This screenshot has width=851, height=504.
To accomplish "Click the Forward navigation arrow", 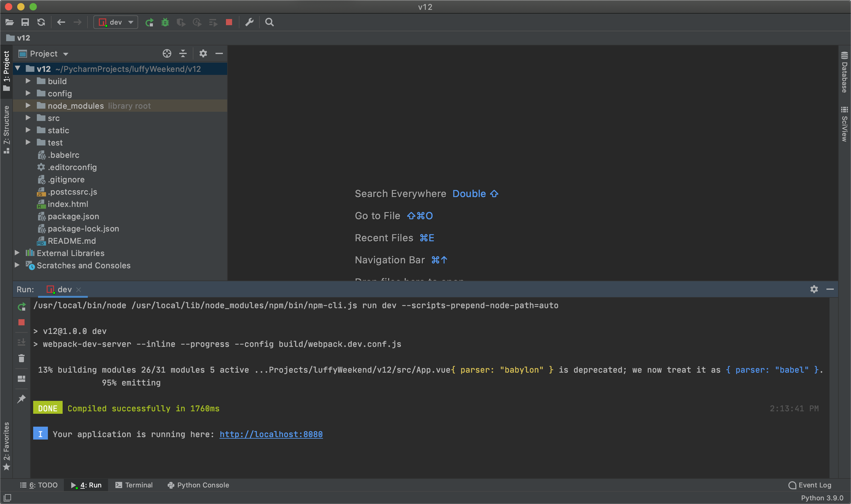I will pyautogui.click(x=77, y=22).
